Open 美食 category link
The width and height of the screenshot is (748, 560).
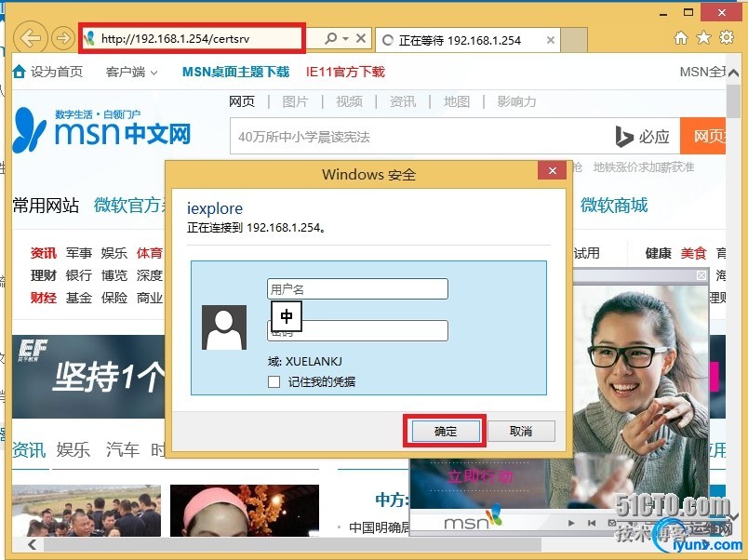[694, 253]
